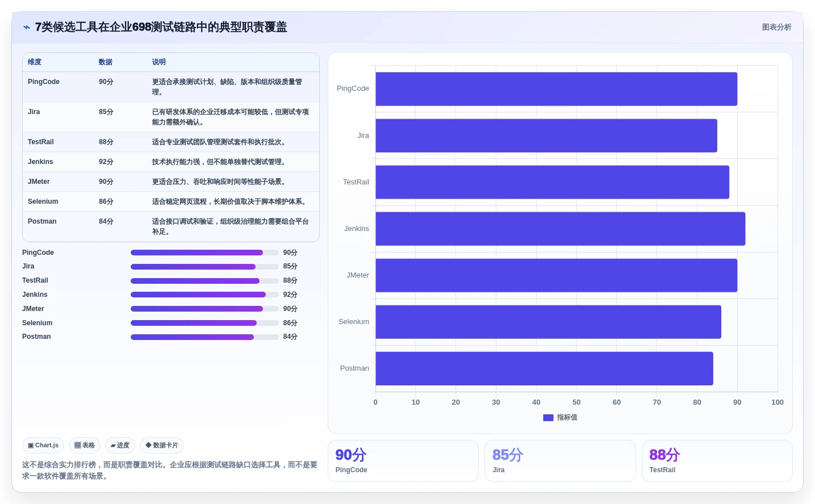Click the 84分 cell in Postman table row

pos(106,221)
